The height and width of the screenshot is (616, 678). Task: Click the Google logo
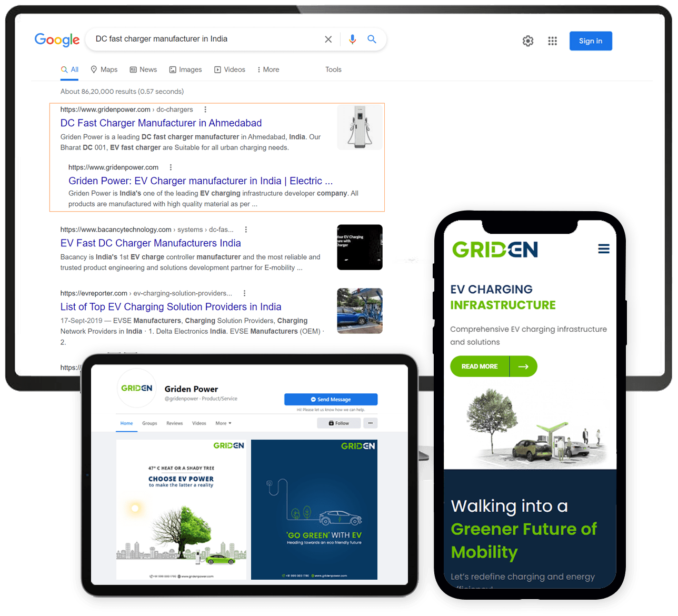coord(57,40)
